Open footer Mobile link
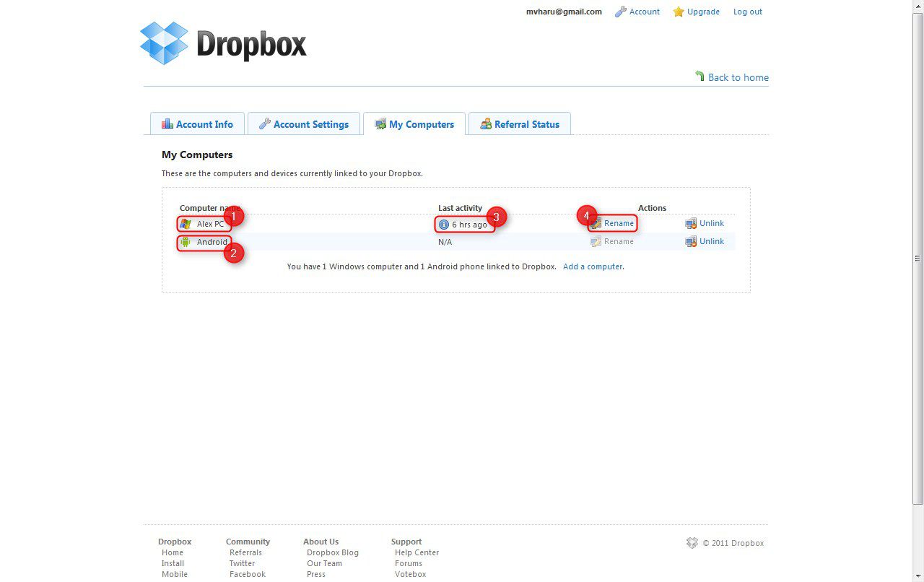Image resolution: width=924 pixels, height=582 pixels. coord(175,574)
